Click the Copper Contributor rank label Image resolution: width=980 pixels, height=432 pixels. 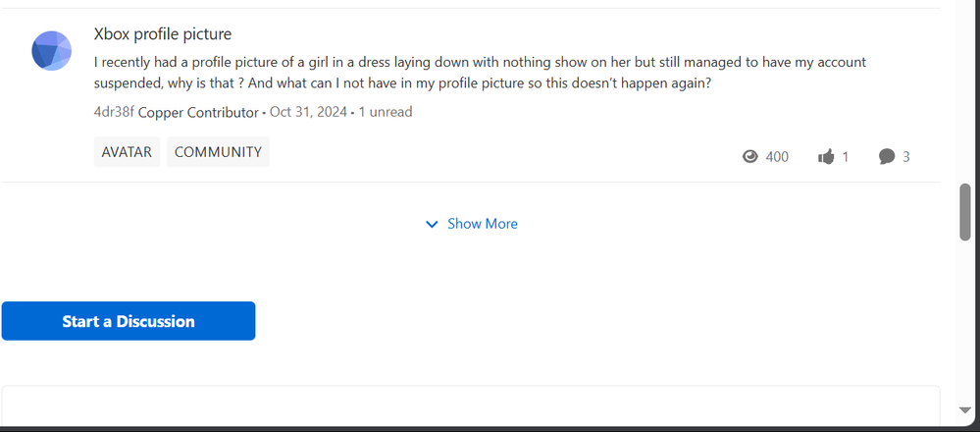click(x=198, y=112)
